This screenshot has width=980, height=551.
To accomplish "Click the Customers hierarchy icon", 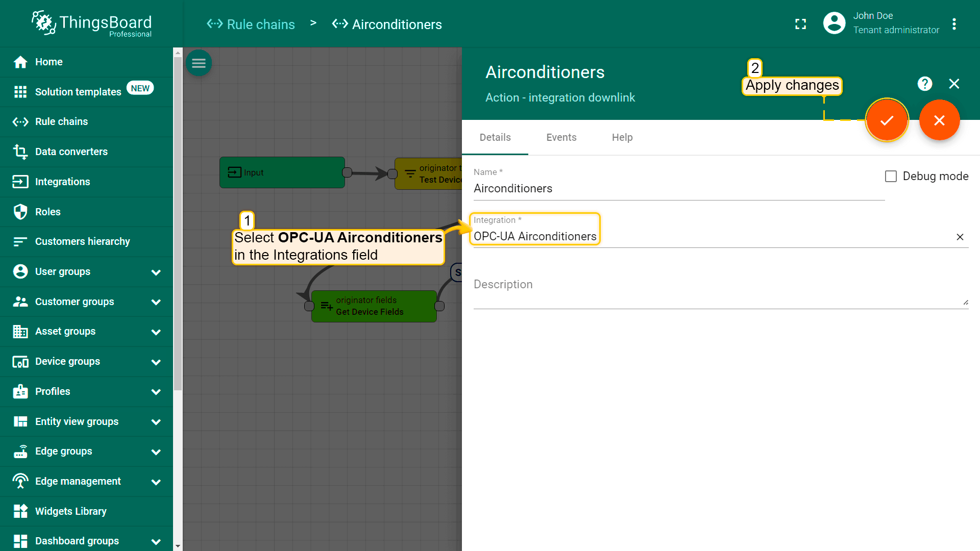I will [x=20, y=242].
